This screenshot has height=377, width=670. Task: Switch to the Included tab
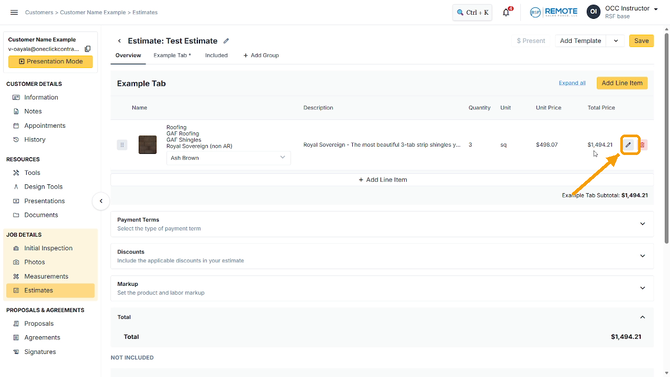(x=216, y=56)
